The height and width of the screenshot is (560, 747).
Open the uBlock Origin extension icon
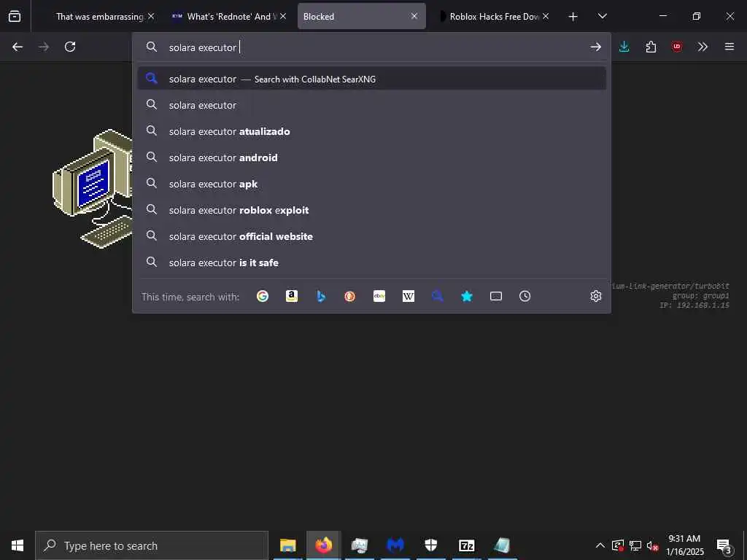[x=677, y=47]
